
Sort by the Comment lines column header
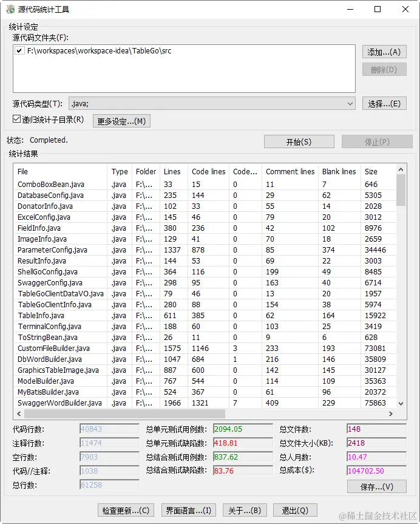coord(290,171)
